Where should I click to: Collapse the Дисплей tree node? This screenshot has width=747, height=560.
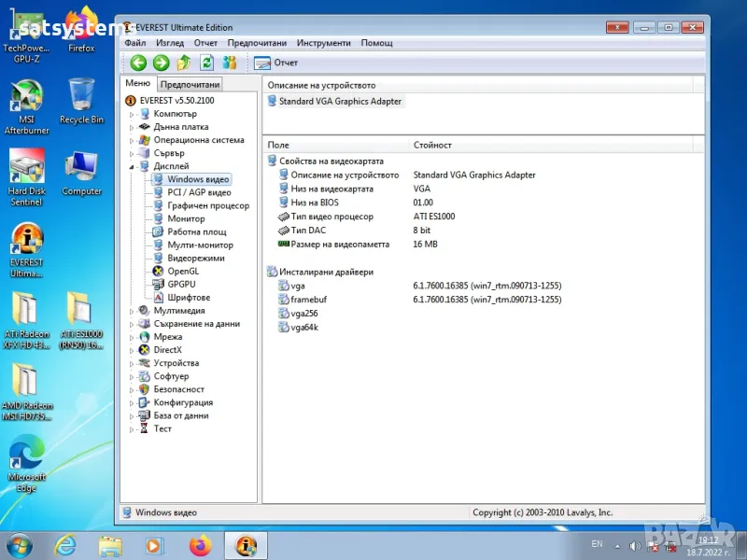[131, 166]
